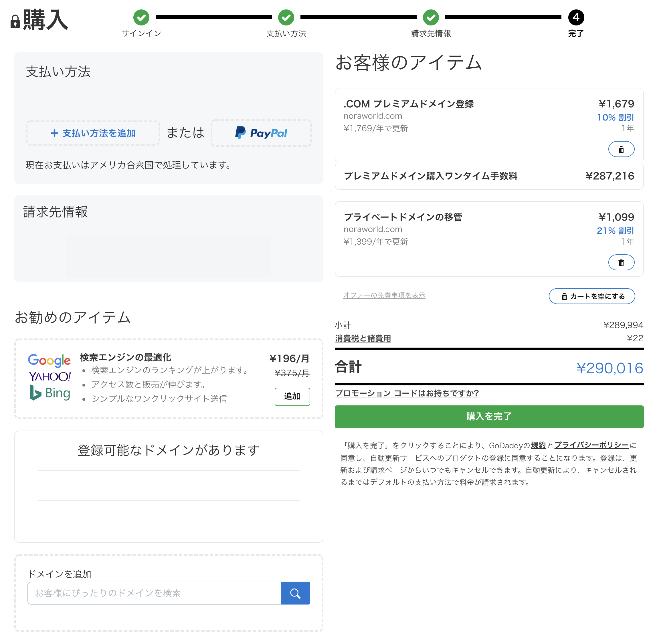This screenshot has width=657, height=644.
Task: Add search engine optimization item
Action: [x=292, y=396]
